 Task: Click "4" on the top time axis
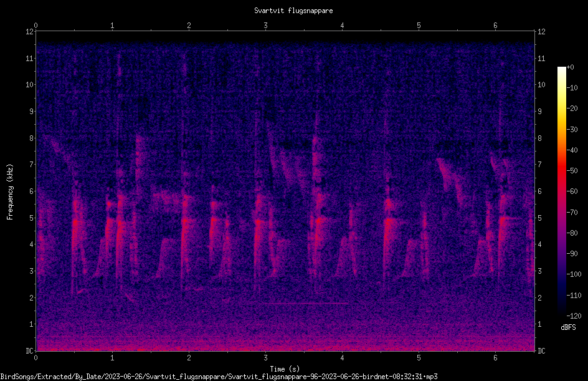pos(342,26)
